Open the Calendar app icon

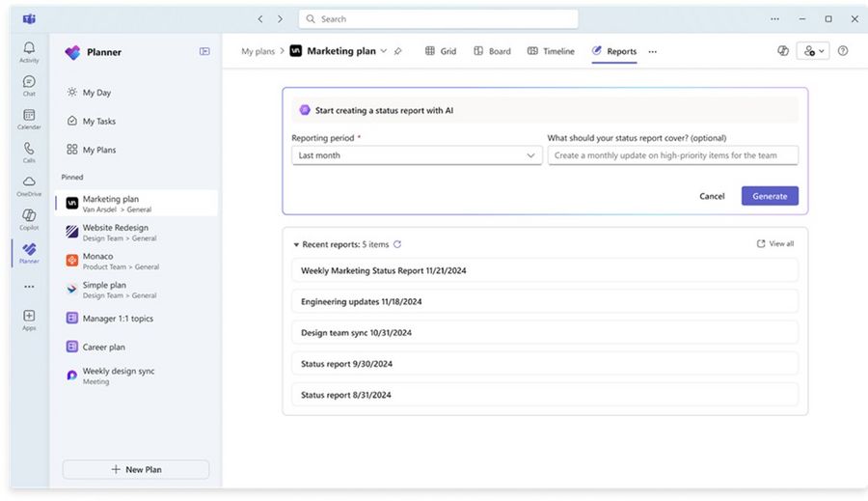pos(29,119)
